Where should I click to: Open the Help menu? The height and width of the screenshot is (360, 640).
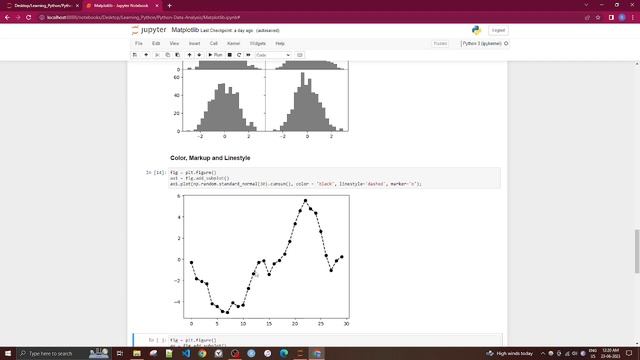(x=280, y=43)
